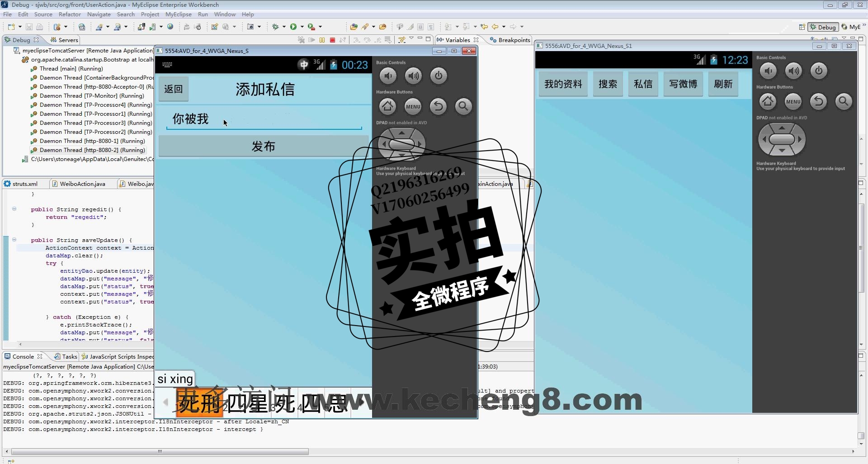The width and height of the screenshot is (868, 464).
Task: Open the Window menu
Action: pos(225,14)
